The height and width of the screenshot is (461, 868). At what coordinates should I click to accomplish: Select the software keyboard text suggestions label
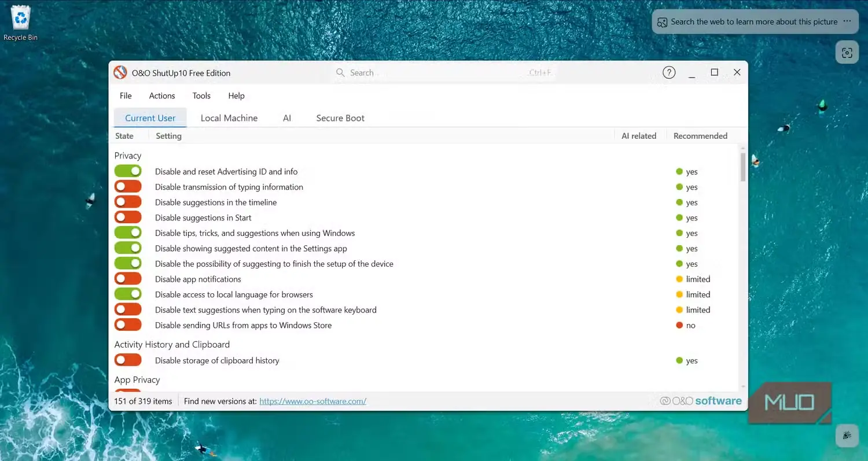click(x=266, y=309)
